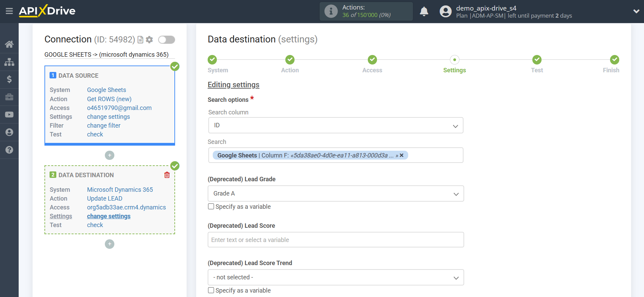Click the Search variable field
Screen dimensions: 644x297
click(336, 155)
